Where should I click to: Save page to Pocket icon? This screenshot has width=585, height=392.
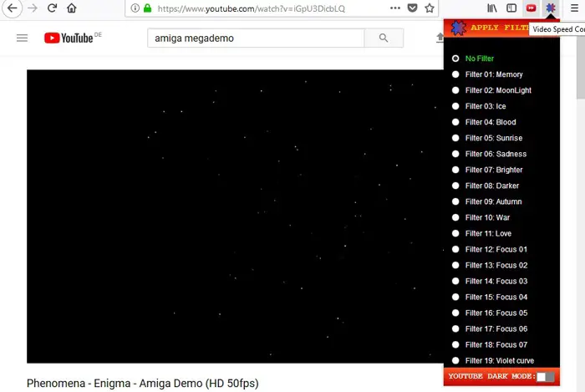click(x=412, y=8)
